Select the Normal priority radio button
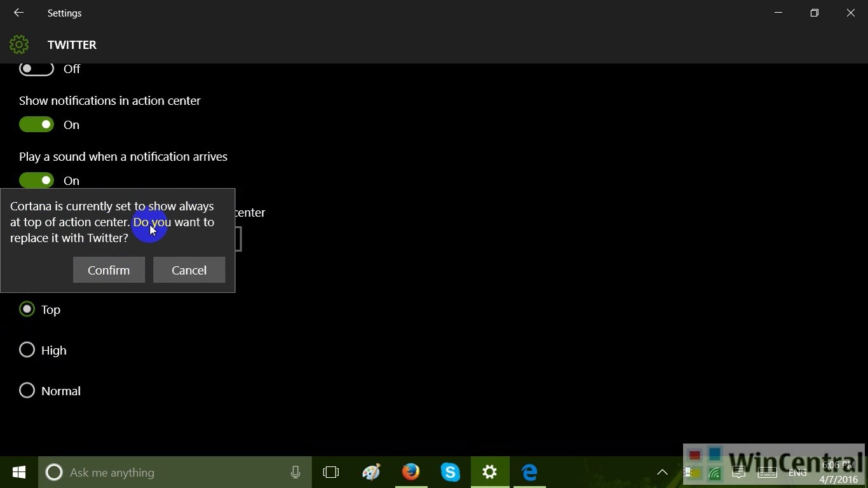 (27, 391)
